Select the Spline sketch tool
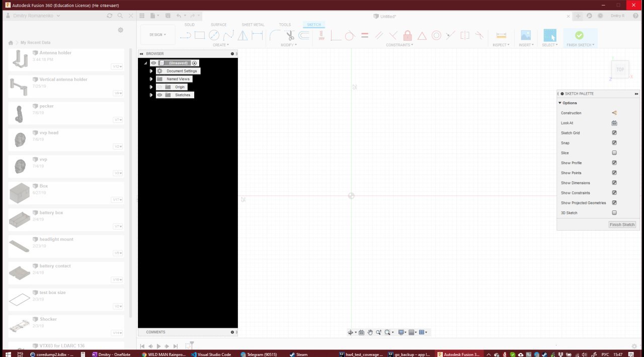The width and height of the screenshot is (644, 357). tap(228, 35)
